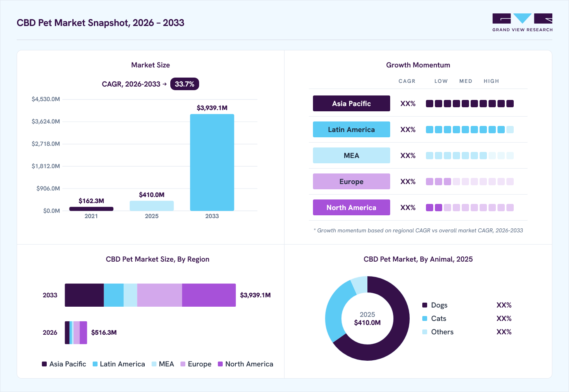Click the $516.3M value beside the 2026 bar
The height and width of the screenshot is (392, 569).
(104, 333)
